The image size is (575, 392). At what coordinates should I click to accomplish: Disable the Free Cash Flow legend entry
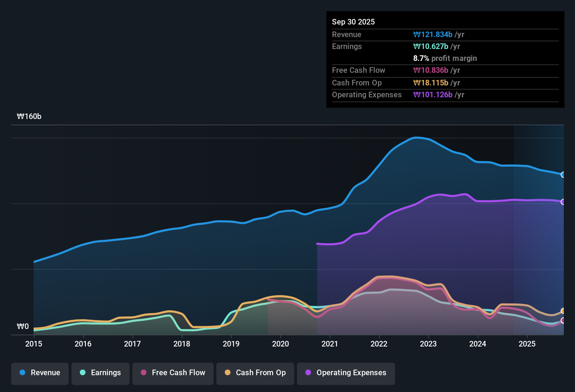pos(173,373)
